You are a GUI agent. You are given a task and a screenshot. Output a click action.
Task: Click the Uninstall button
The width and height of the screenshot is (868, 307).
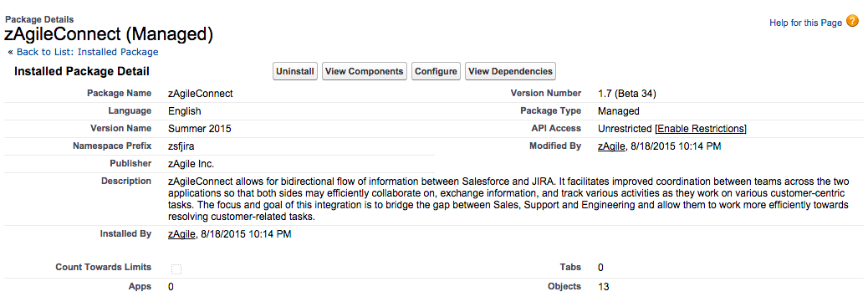(x=295, y=71)
